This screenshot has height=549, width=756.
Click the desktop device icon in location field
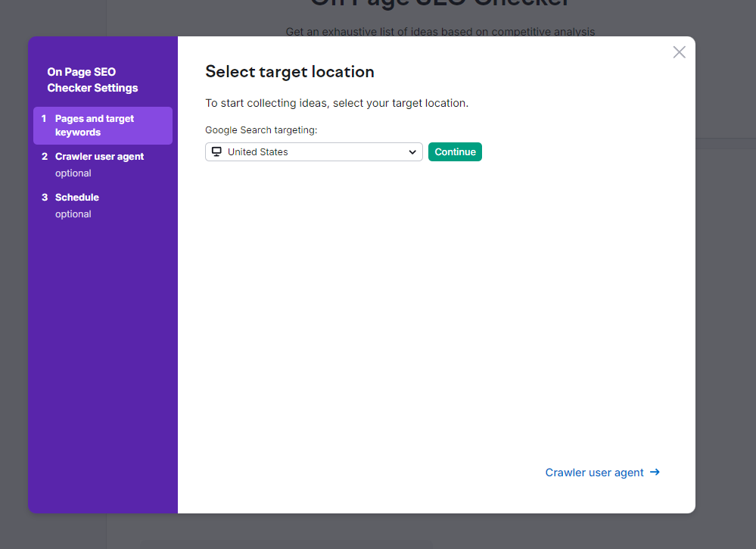(216, 152)
